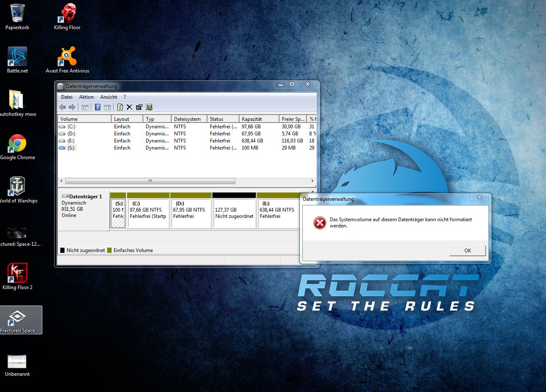The width and height of the screenshot is (546, 392).
Task: Click the scrollbar left arrow in volume list
Action: (x=61, y=181)
